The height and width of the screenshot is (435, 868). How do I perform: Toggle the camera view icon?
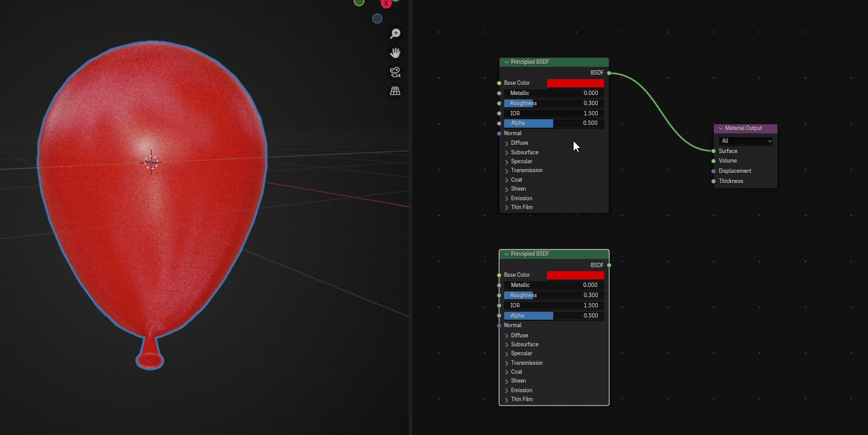point(395,72)
